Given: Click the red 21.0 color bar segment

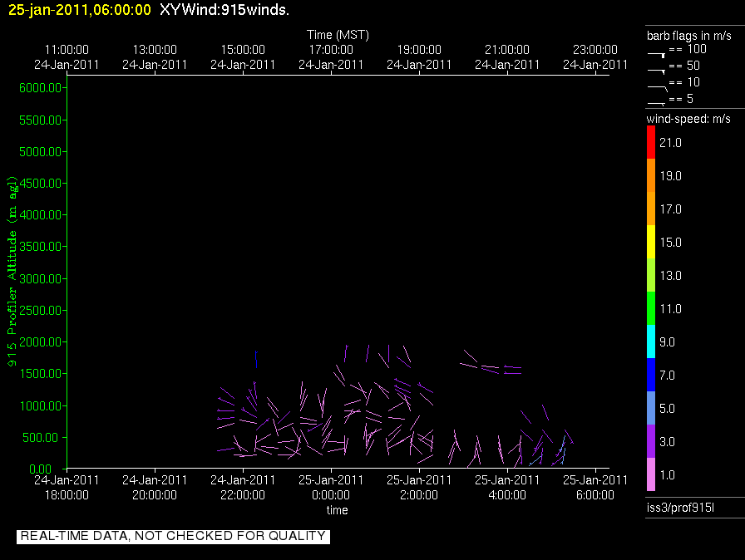Looking at the screenshot, I should click(x=651, y=142).
